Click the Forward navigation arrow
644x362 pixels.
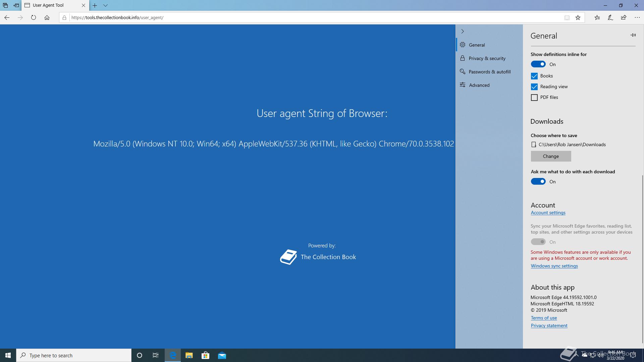[20, 17]
